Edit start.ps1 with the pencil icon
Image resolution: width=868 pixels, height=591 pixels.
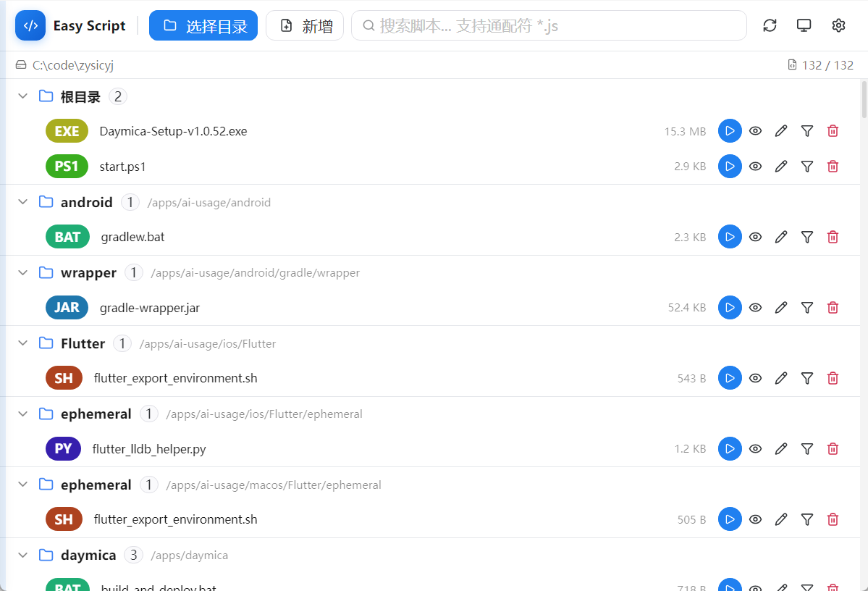781,166
